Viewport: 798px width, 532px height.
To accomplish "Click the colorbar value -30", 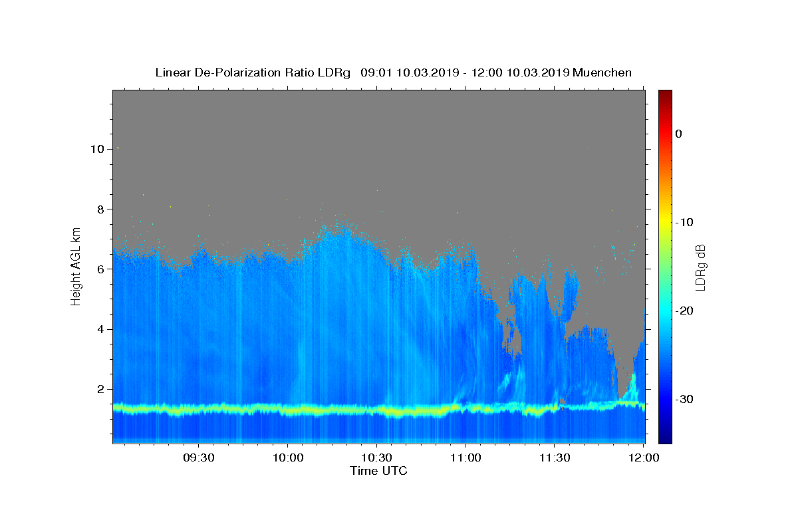I will point(684,399).
